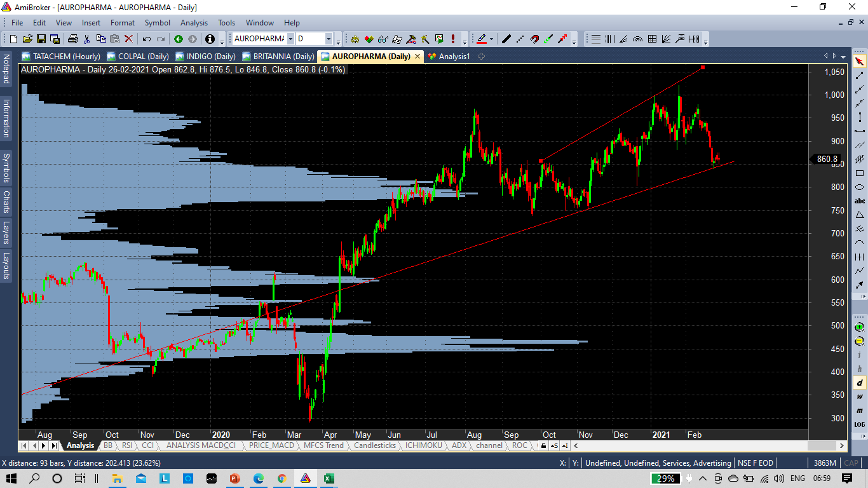
Task: Click the Windows Start button
Action: coord(12,478)
